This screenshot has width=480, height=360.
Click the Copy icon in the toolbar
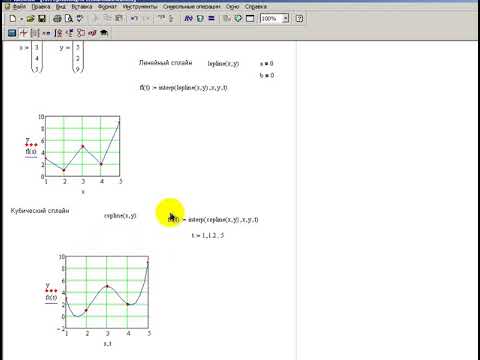click(x=107, y=19)
